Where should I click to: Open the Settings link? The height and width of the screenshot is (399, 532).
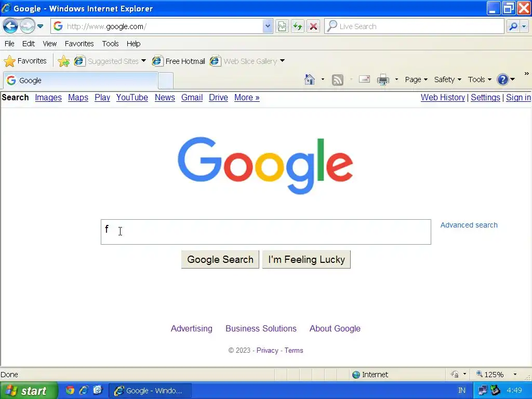pyautogui.click(x=485, y=97)
